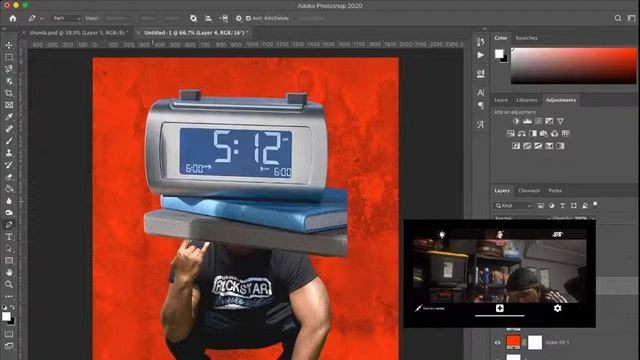Select the Dodge tool
The width and height of the screenshot is (640, 360).
[x=9, y=213]
